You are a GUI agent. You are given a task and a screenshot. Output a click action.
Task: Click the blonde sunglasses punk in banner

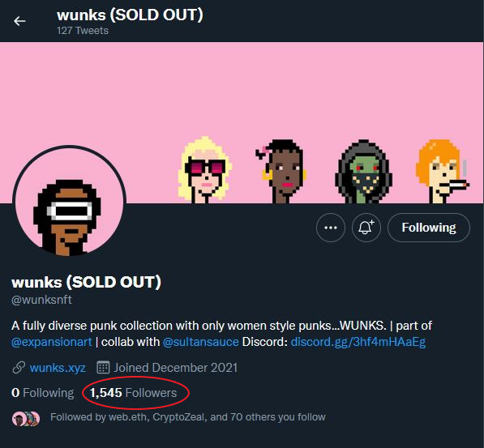click(x=204, y=169)
